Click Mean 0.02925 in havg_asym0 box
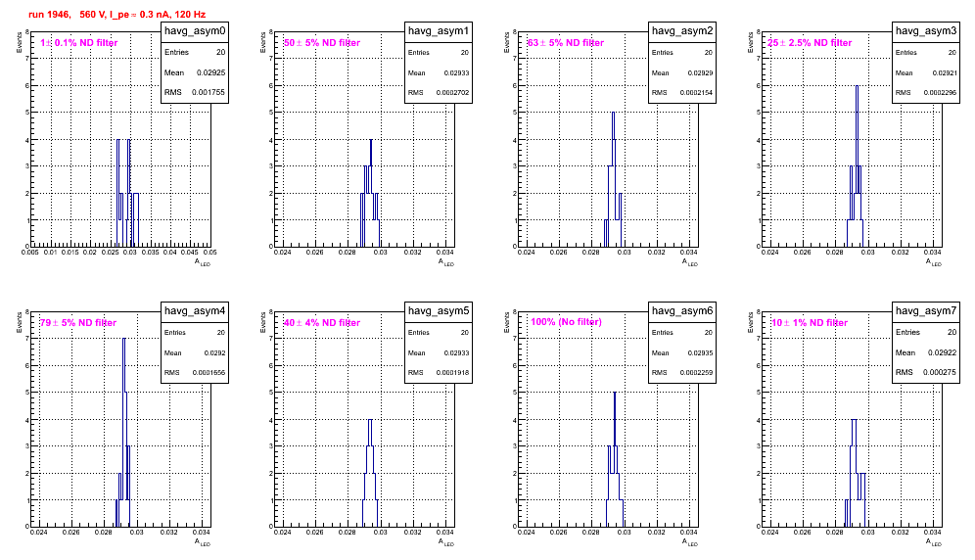 [195, 72]
